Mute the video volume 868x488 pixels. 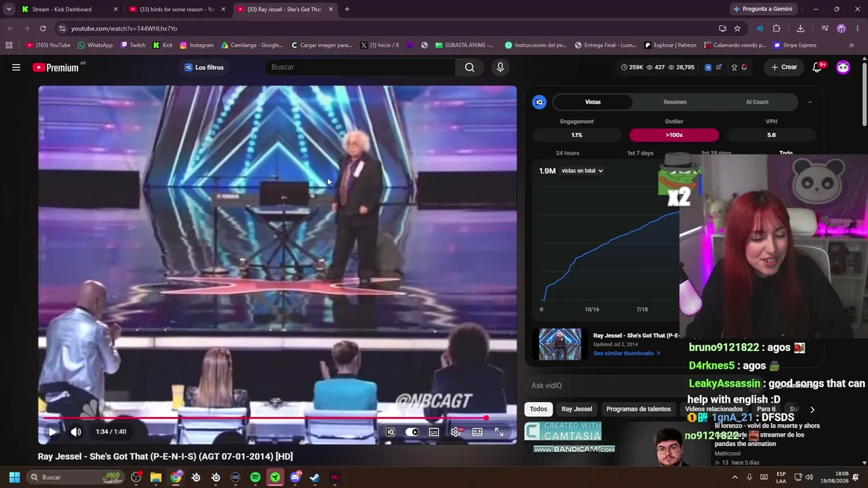(x=76, y=432)
